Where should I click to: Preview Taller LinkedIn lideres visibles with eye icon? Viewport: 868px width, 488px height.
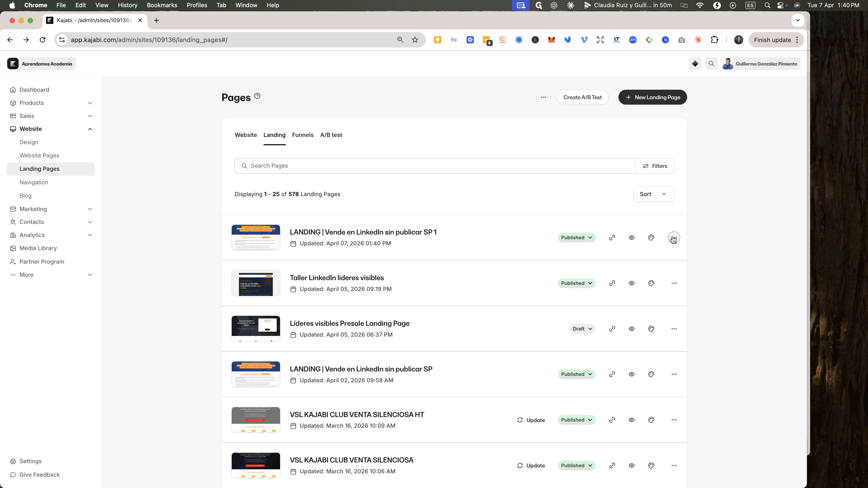coord(632,283)
